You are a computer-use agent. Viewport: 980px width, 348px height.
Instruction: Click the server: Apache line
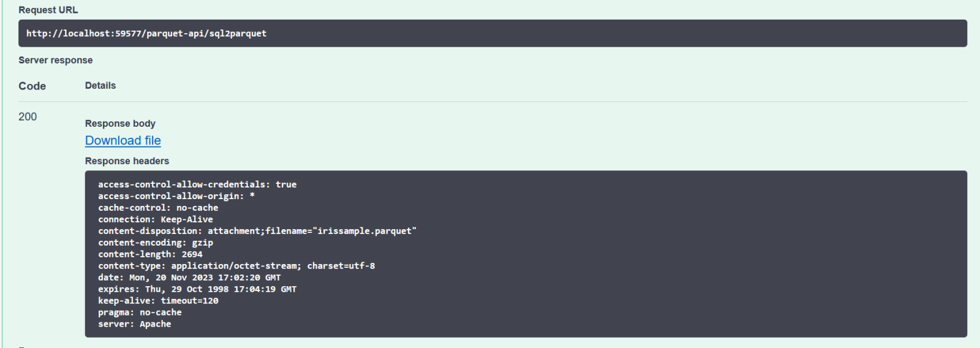[x=135, y=324]
